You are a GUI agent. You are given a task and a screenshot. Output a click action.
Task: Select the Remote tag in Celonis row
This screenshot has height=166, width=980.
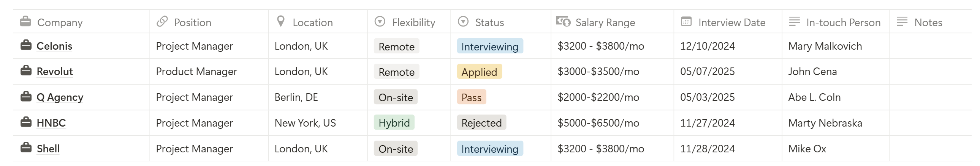click(396, 46)
